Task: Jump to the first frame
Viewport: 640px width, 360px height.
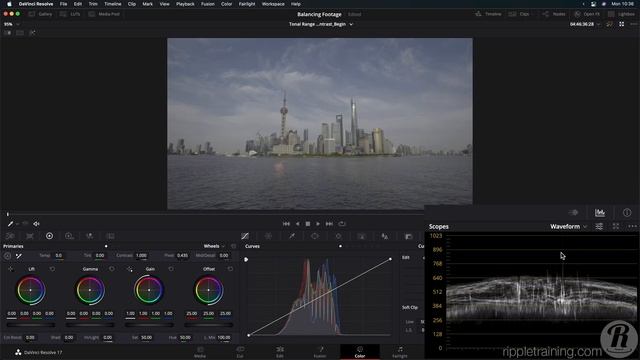Action: coord(286,224)
